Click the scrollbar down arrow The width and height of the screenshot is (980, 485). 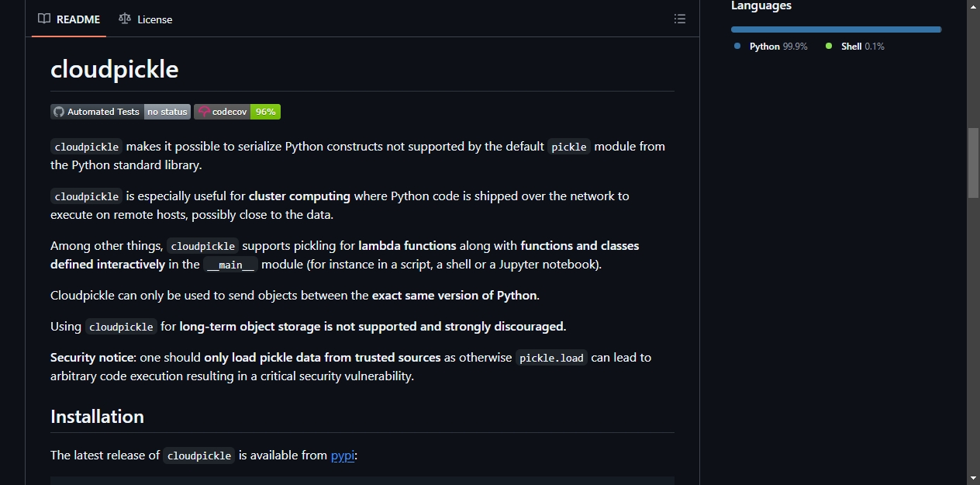974,478
